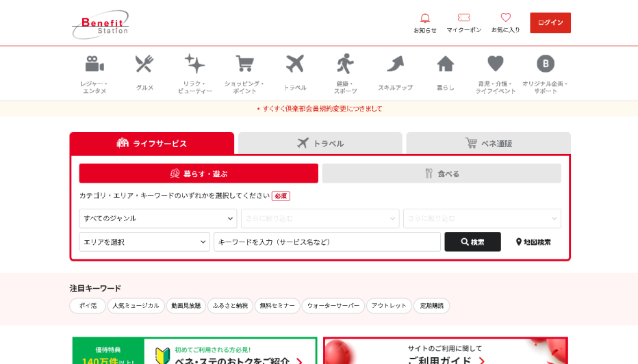The image size is (638, 364).
Task: Open the マイクーポン coupon icon
Action: [x=463, y=18]
